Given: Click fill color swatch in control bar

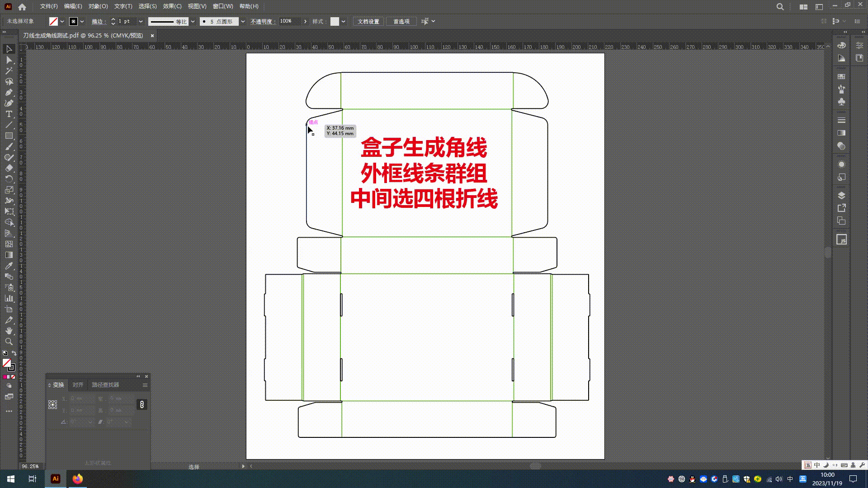Looking at the screenshot, I should pyautogui.click(x=53, y=21).
